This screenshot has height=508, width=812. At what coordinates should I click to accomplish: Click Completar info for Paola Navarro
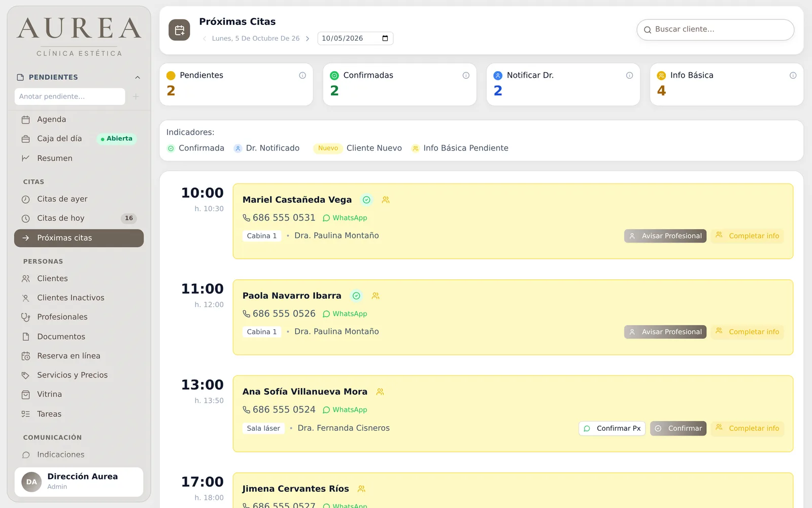click(x=747, y=332)
